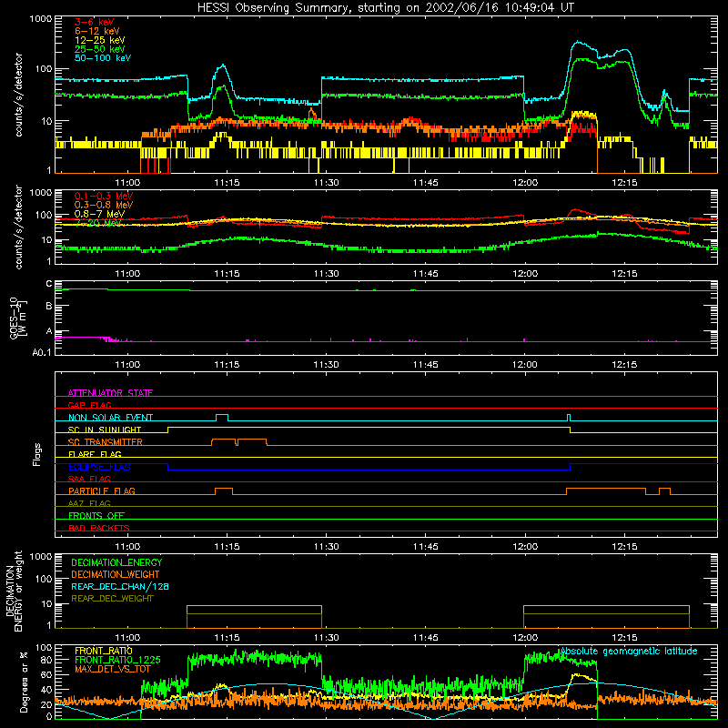Click the 12:15 tick label under the MeV panel
The height and width of the screenshot is (728, 728).
[624, 274]
